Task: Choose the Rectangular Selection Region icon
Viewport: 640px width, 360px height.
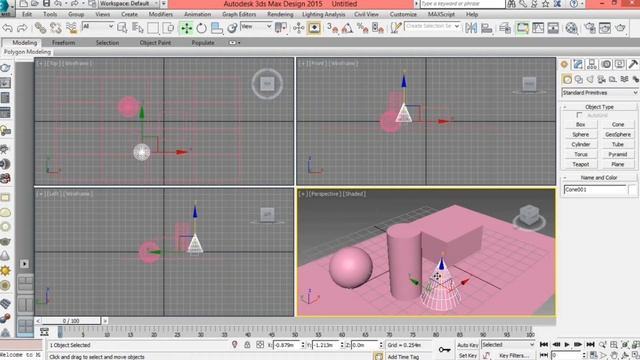Action: tap(153, 28)
